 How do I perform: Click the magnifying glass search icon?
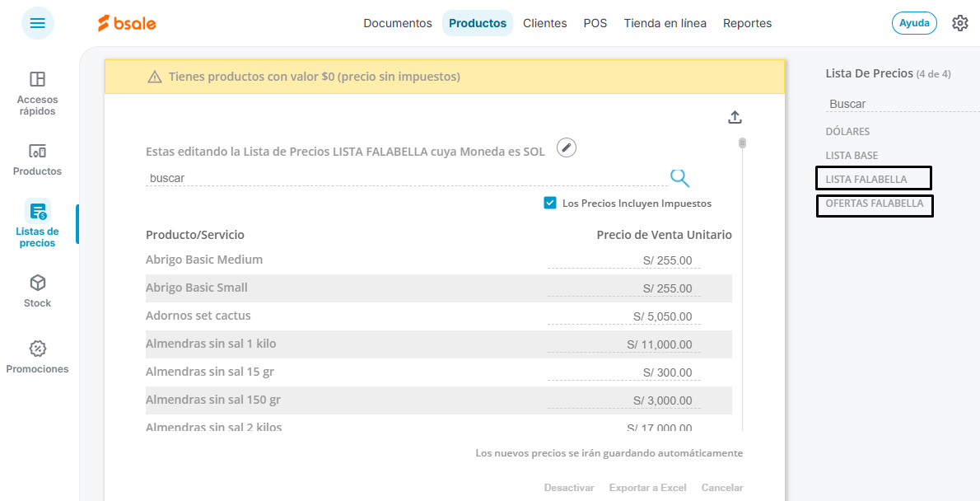click(680, 178)
